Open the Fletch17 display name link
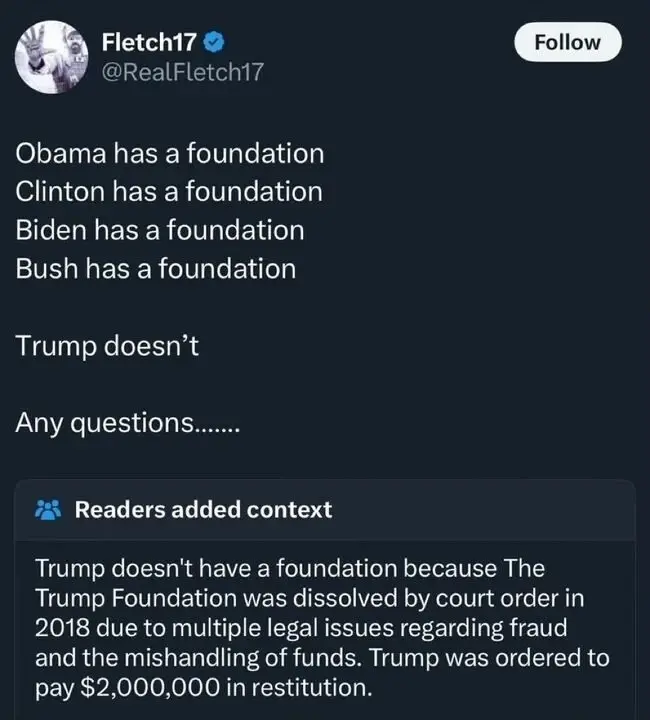The height and width of the screenshot is (720, 650). pyautogui.click(x=149, y=42)
